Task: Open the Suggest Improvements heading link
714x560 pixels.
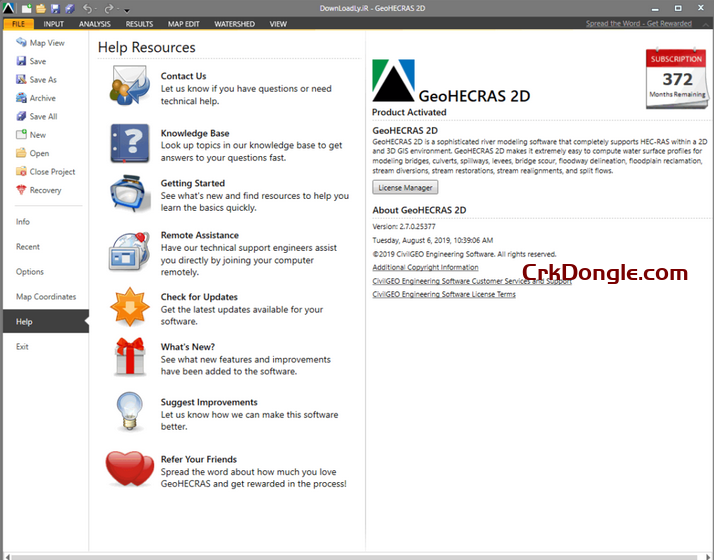Action: (x=209, y=402)
